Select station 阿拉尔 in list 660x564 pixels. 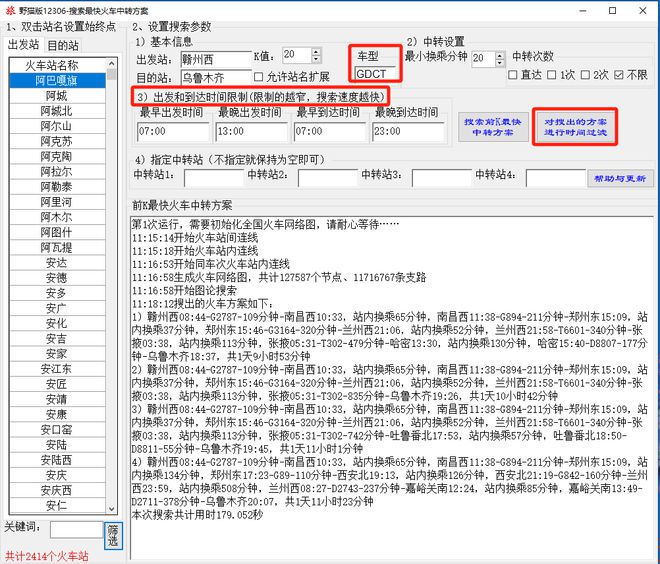57,171
